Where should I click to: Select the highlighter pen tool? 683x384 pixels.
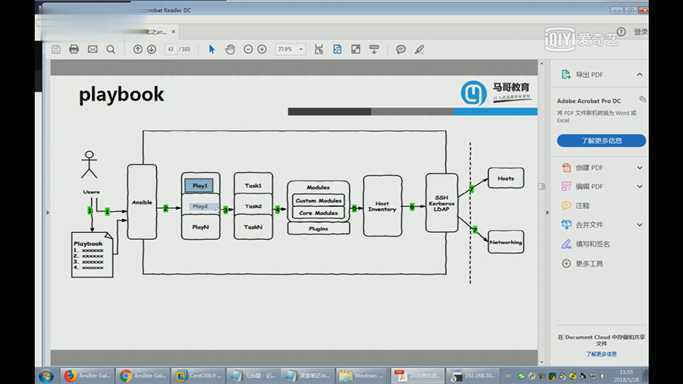tap(419, 49)
